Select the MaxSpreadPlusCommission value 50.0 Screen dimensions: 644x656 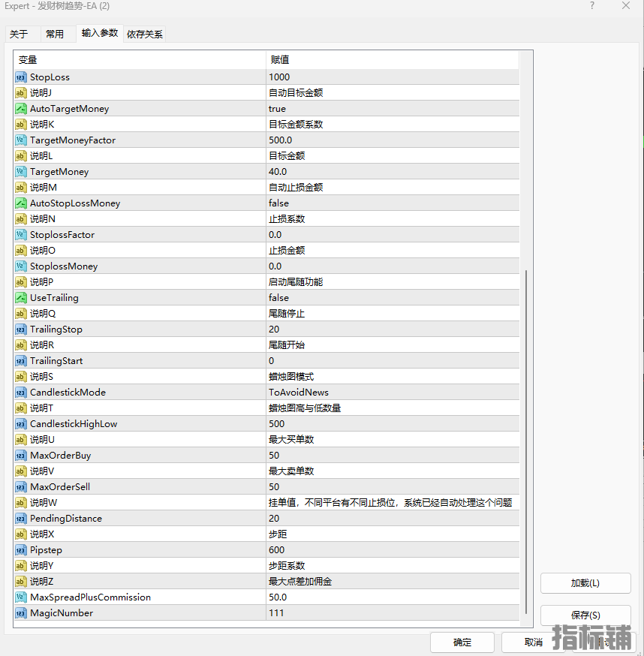point(393,597)
